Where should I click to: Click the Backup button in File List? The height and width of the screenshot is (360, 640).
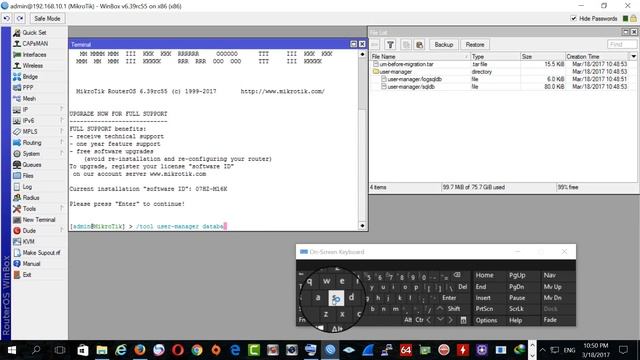point(444,44)
